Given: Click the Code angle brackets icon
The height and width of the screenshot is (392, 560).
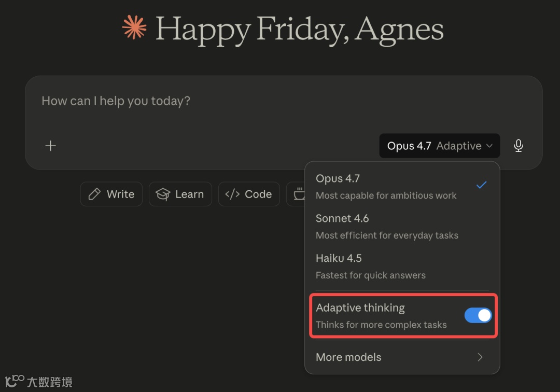Looking at the screenshot, I should 232,194.
